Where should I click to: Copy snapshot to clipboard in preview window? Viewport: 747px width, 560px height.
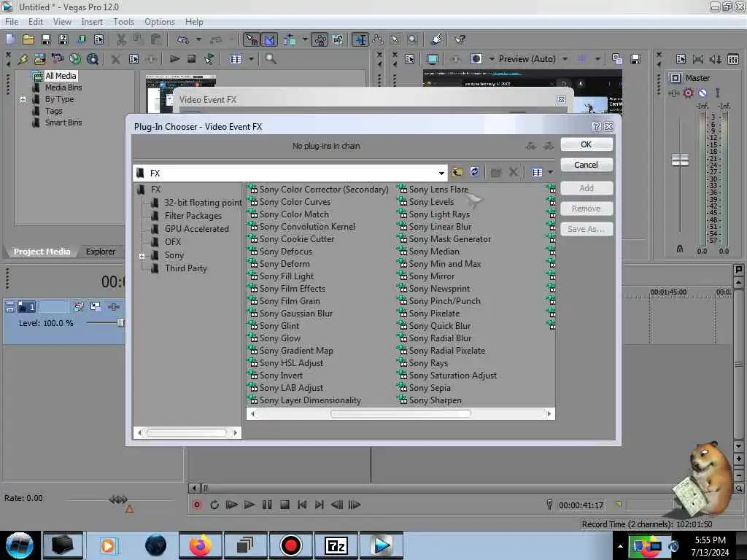(617, 59)
